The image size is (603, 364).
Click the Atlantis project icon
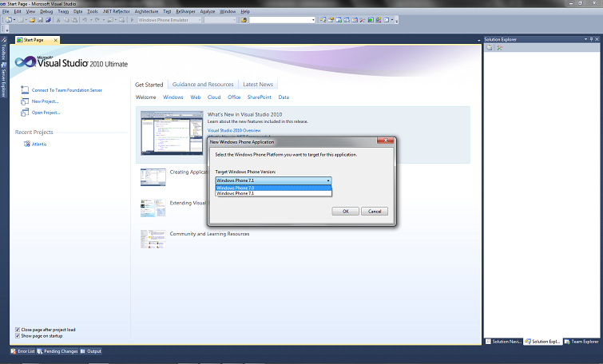tap(26, 144)
